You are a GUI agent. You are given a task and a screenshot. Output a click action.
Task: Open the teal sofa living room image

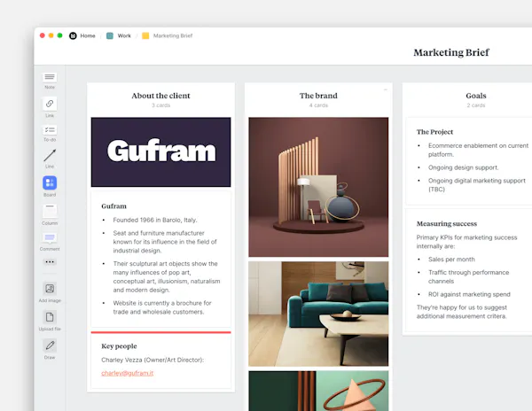(x=318, y=314)
